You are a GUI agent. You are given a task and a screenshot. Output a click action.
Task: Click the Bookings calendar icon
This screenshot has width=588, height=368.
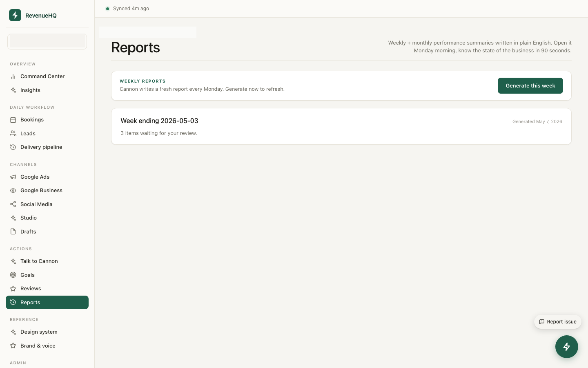pos(13,120)
